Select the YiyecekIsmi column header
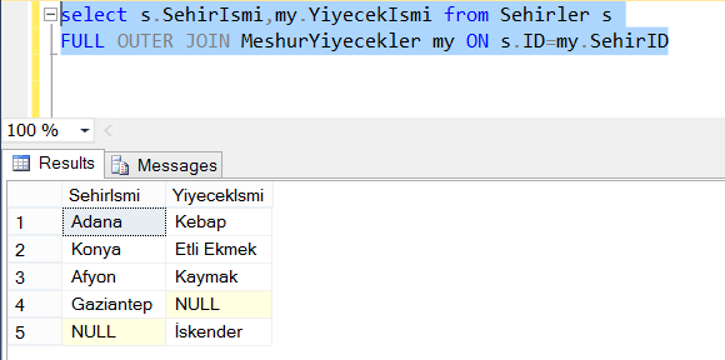 [x=219, y=195]
